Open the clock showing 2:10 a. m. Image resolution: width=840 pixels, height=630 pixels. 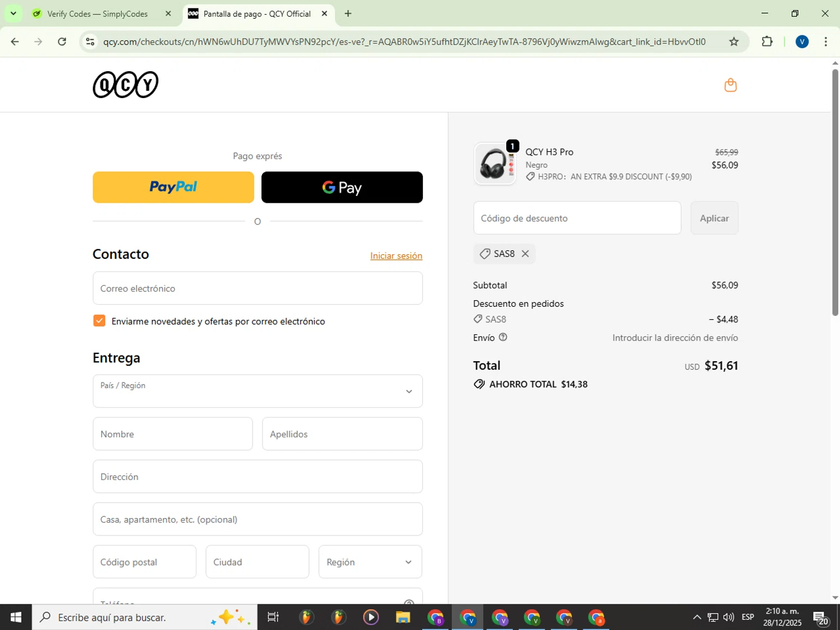pyautogui.click(x=782, y=617)
